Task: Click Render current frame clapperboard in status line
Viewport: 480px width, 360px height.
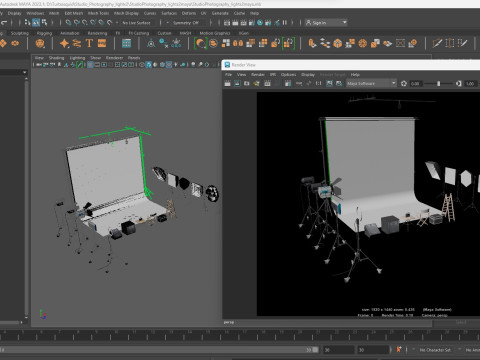Action: [235, 23]
